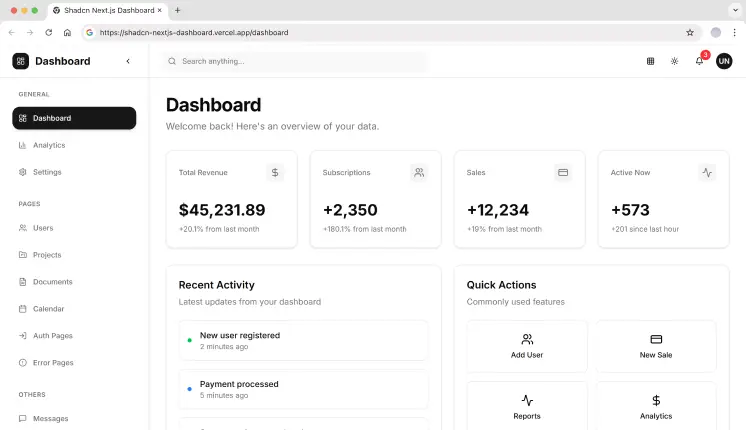Click the credit card icon on Sales card

click(563, 173)
